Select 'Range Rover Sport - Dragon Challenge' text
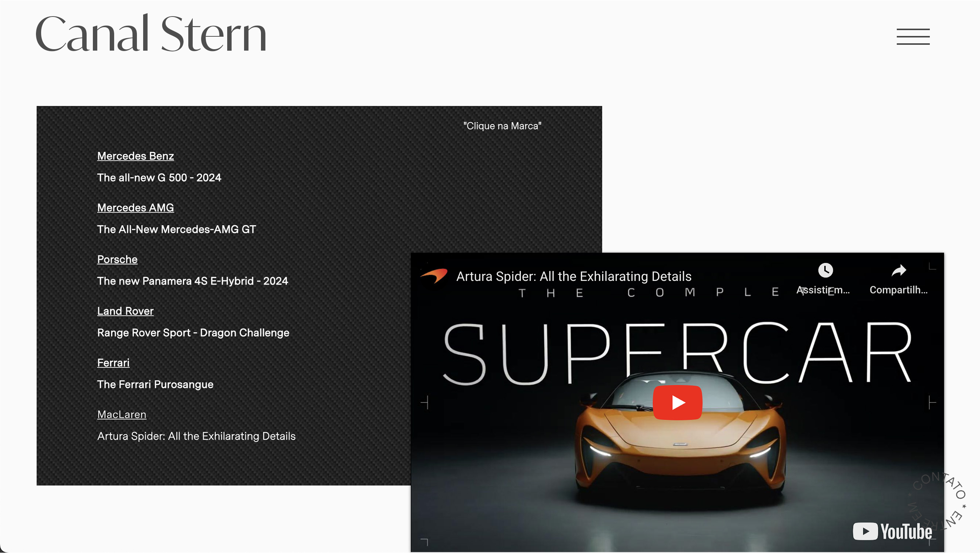Image resolution: width=980 pixels, height=553 pixels. (193, 333)
